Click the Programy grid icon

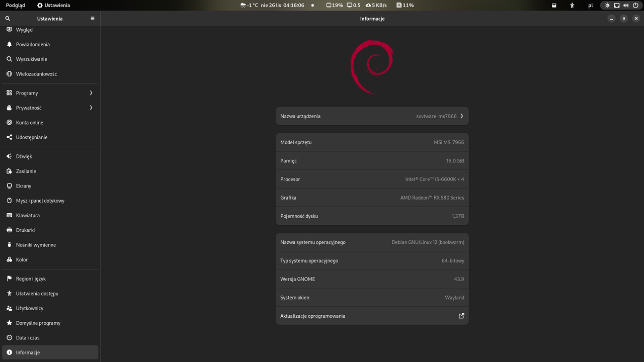coord(9,93)
